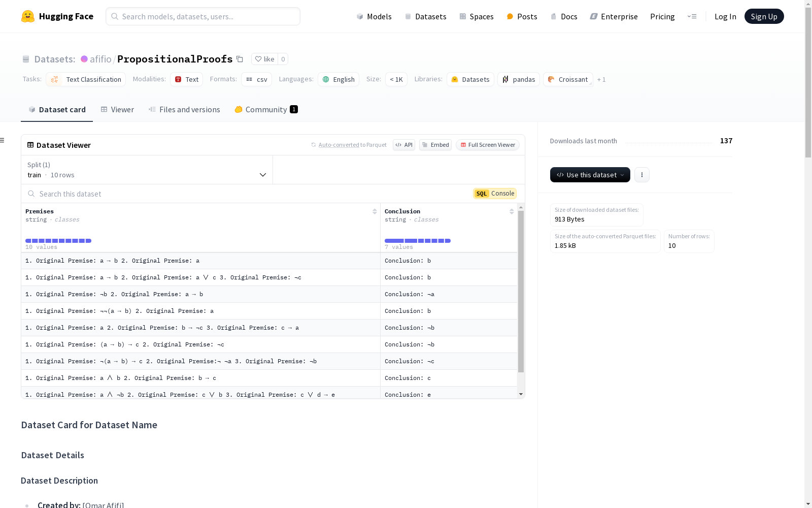Select the Datasets library tag
Screen dimensions: 812x508
coord(470,79)
